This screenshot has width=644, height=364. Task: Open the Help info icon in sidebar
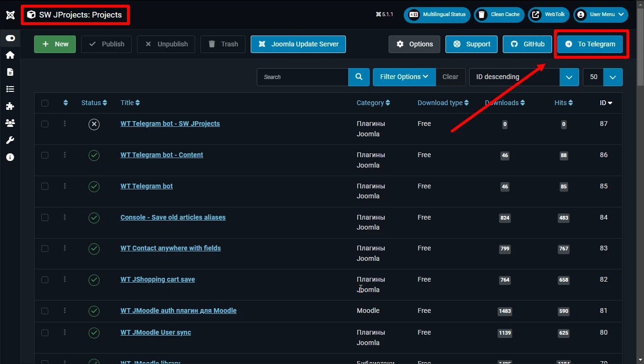pyautogui.click(x=10, y=157)
